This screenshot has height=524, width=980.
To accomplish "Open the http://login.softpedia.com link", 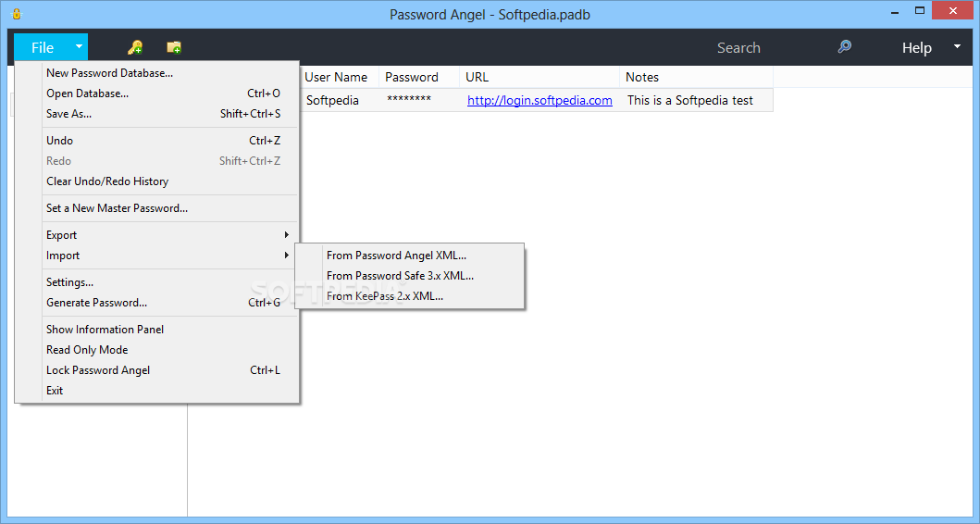I will tap(540, 100).
